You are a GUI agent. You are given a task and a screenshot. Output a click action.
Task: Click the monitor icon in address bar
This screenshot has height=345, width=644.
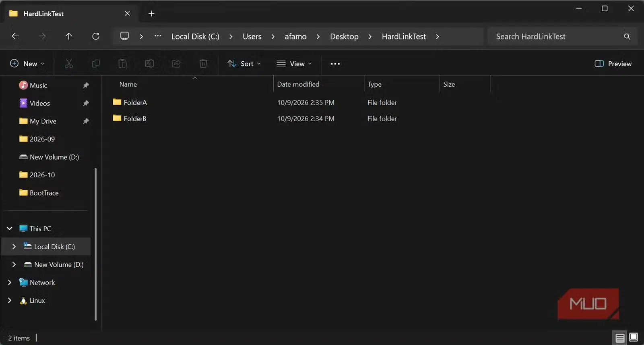click(x=125, y=36)
